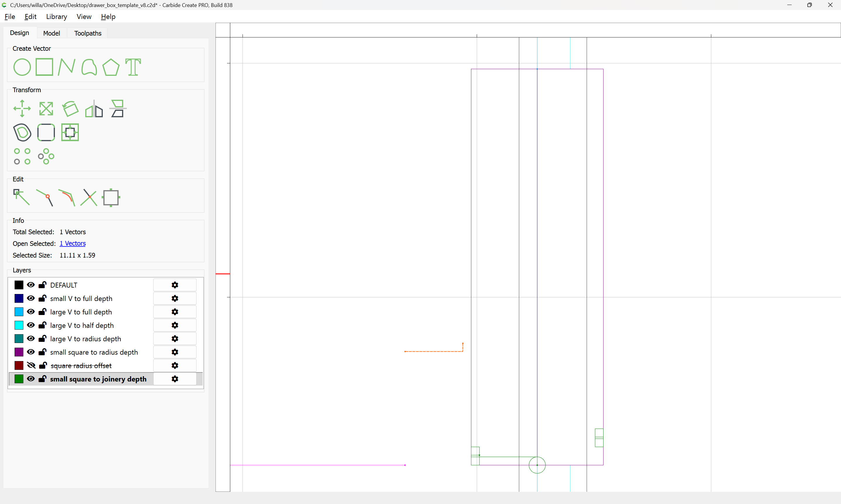Screen dimensions: 841x504
Task: Select the Mirror/Flip tool
Action: (x=94, y=109)
